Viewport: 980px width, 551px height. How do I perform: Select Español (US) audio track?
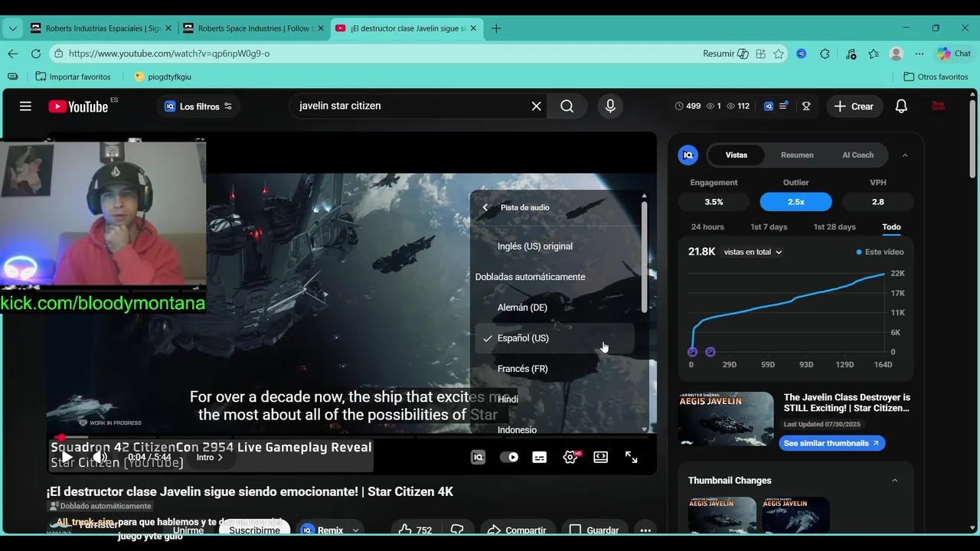coord(555,338)
